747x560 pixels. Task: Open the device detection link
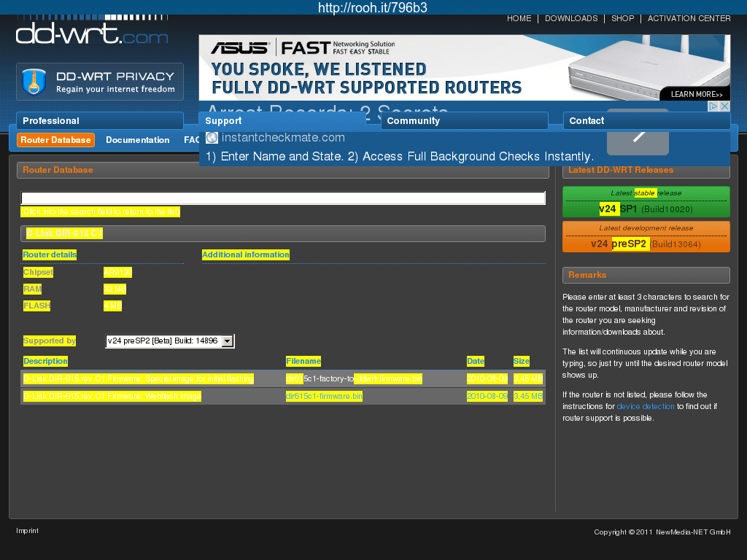[x=646, y=406]
